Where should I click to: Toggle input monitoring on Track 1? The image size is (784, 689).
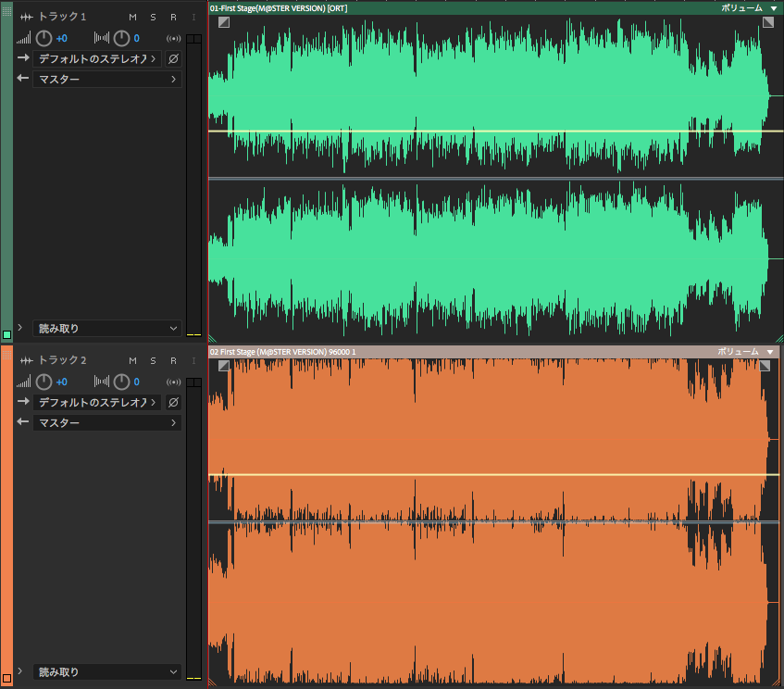[194, 17]
